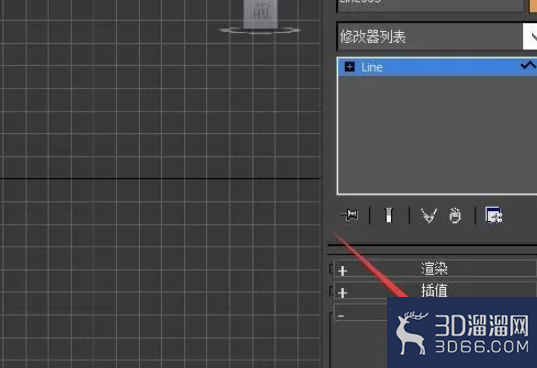Expand the 渲染 (Rendering) rollout
This screenshot has height=368, width=537.
pyautogui.click(x=435, y=269)
